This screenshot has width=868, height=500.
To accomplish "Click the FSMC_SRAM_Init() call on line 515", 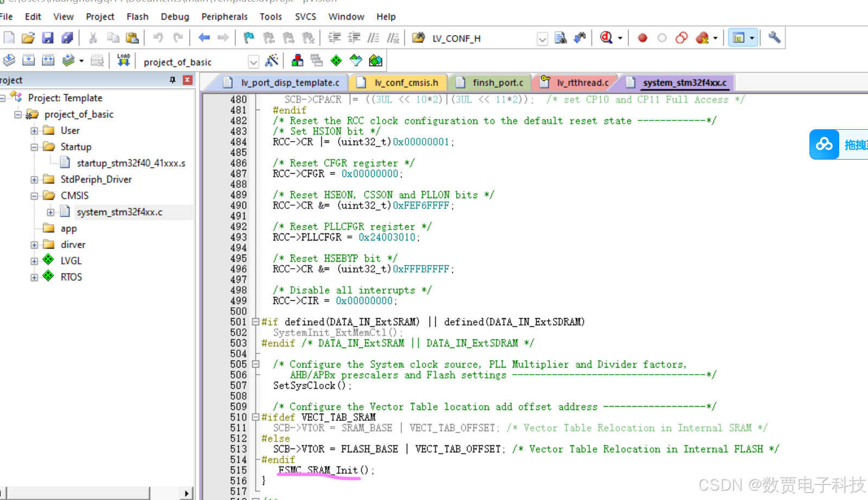I will pyautogui.click(x=325, y=470).
